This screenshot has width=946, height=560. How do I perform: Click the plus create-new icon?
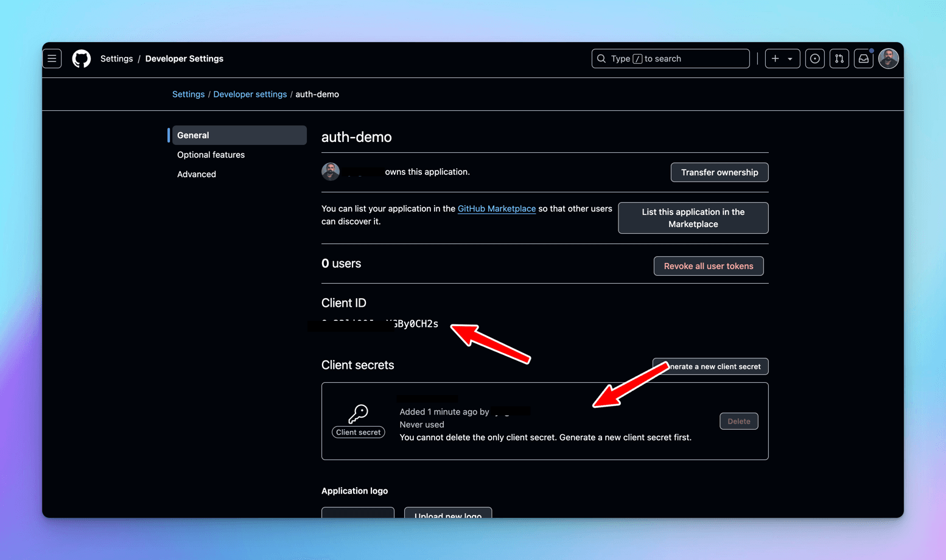coord(775,58)
